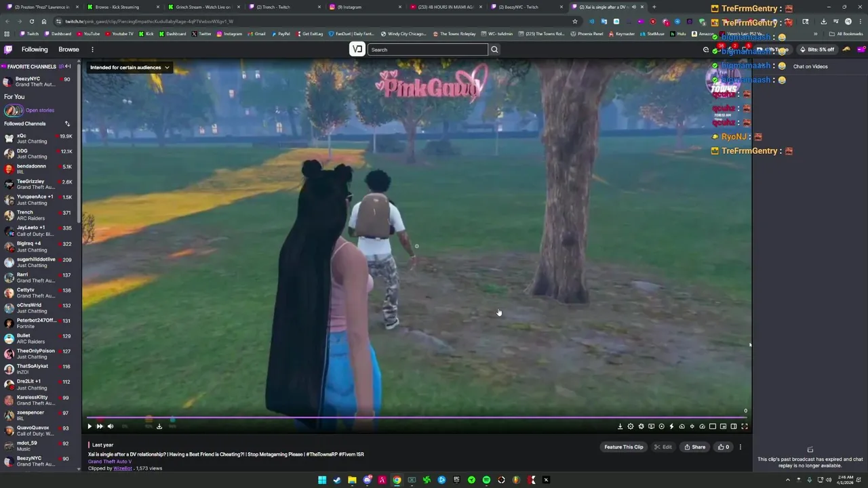Play the clip with the play button
The width and height of the screenshot is (868, 488).
(x=90, y=426)
